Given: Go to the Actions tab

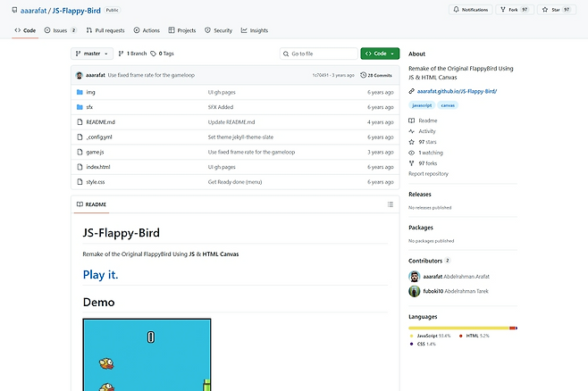Looking at the screenshot, I should tap(147, 30).
